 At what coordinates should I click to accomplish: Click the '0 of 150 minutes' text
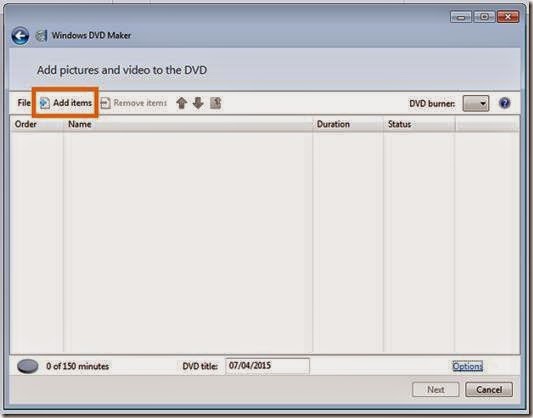coord(78,366)
